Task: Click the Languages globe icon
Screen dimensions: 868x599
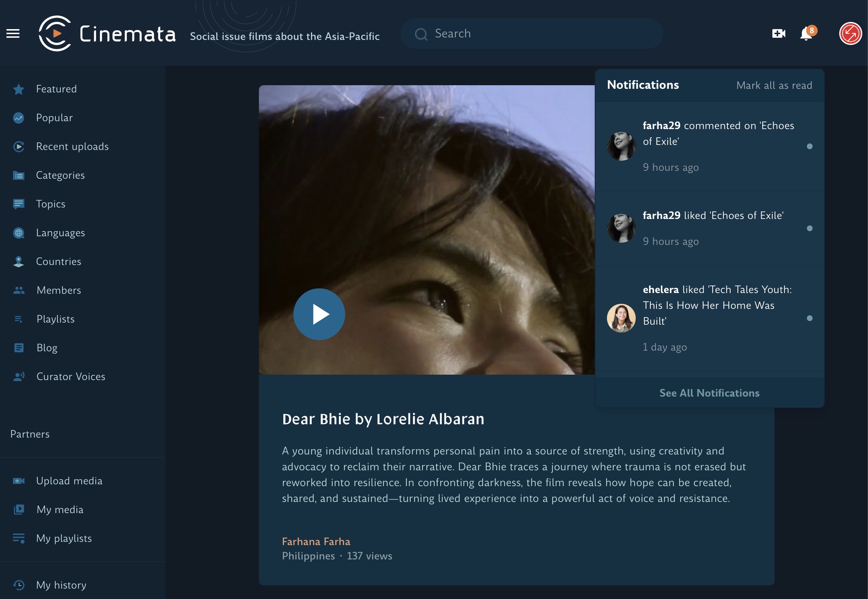Action: [18, 233]
